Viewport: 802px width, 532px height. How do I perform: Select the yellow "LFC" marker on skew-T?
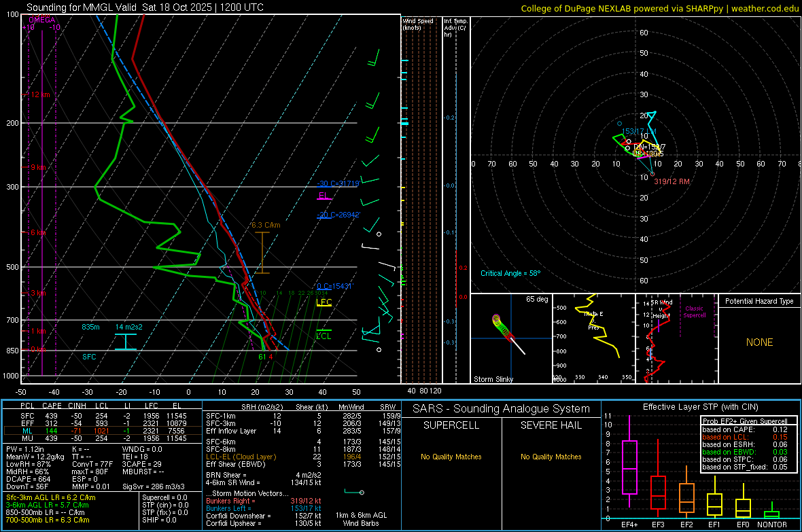coord(324,302)
